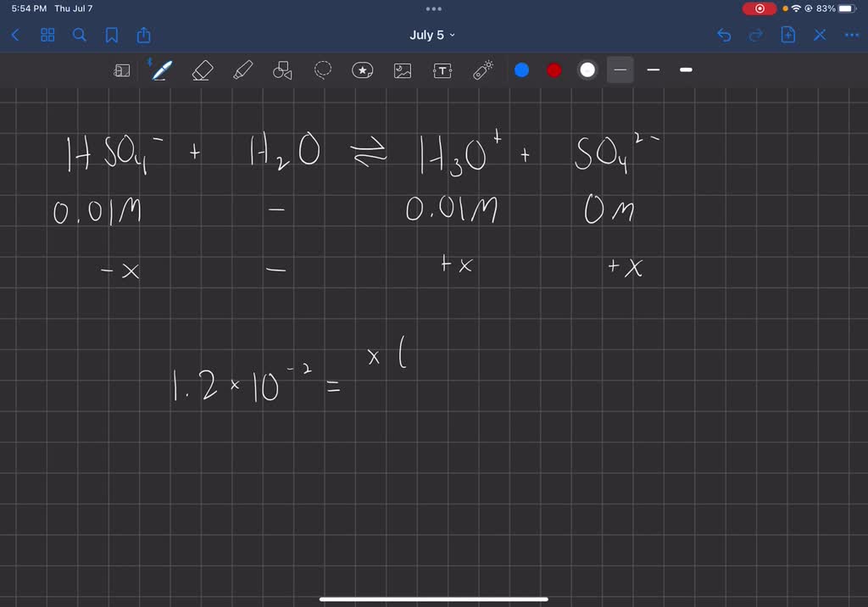Viewport: 868px width, 607px height.
Task: Toggle the bookmark on this page
Action: click(111, 35)
